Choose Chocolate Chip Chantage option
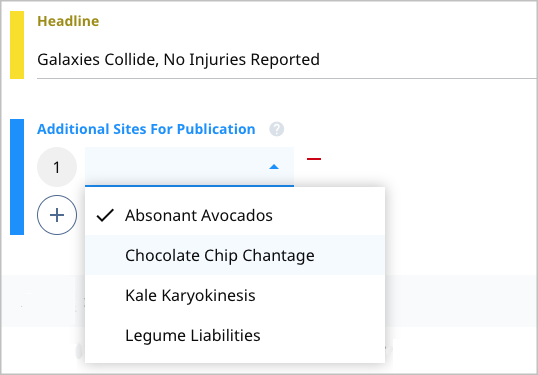538x375 pixels. coord(235,255)
